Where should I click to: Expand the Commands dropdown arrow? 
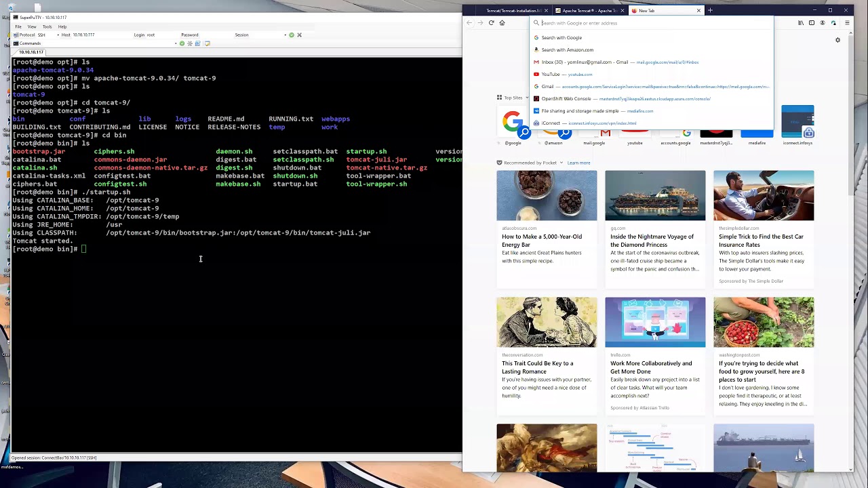click(176, 43)
